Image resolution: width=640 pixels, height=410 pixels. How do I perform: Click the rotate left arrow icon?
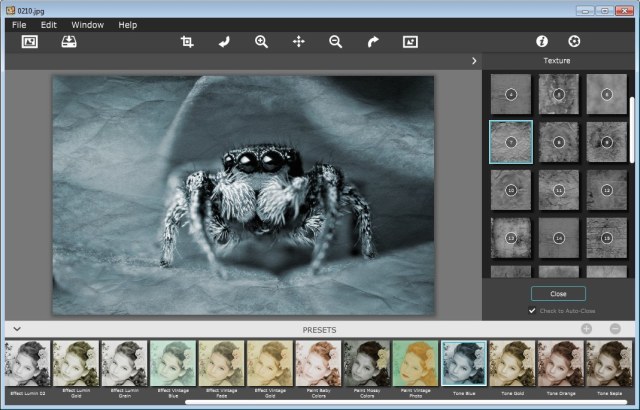pyautogui.click(x=224, y=42)
